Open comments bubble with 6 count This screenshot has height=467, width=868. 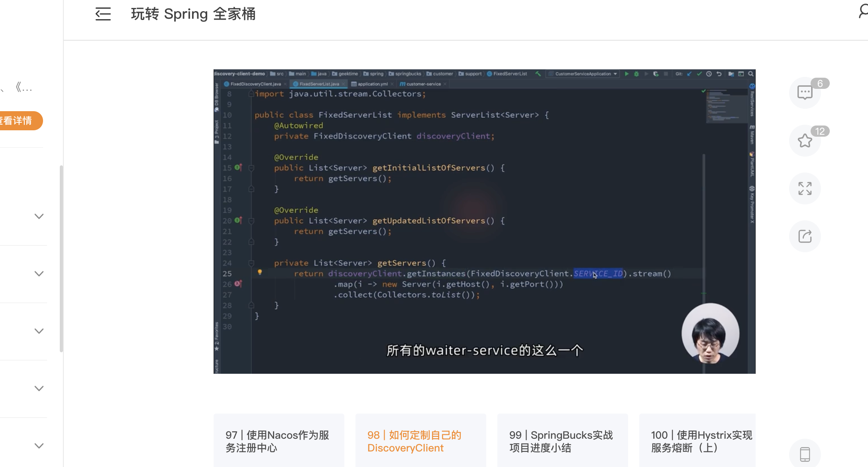click(805, 92)
